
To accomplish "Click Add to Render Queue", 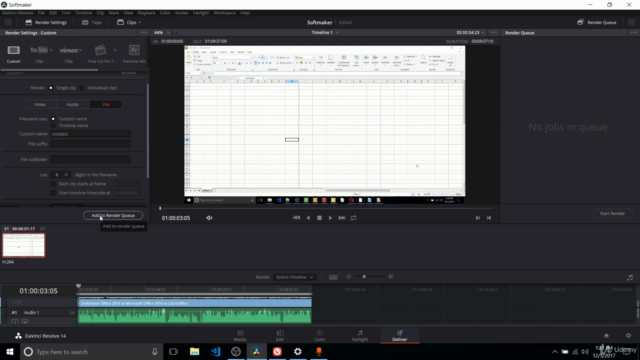I will 113,216.
